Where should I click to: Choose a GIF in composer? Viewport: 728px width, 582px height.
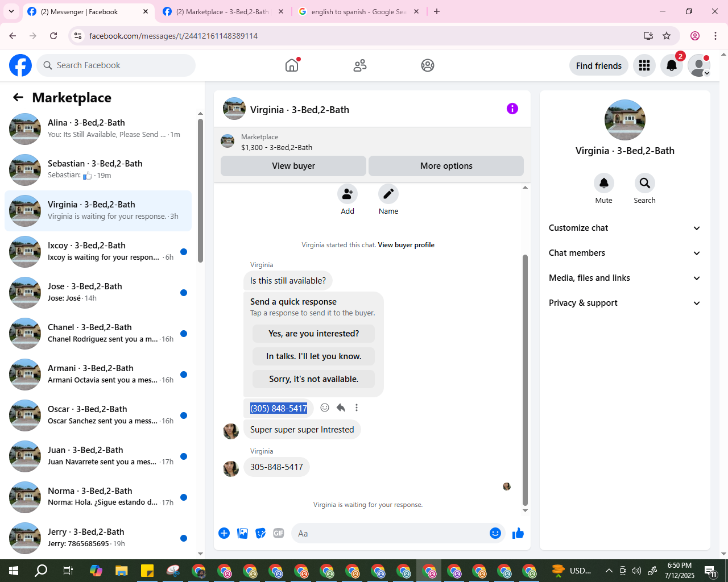(x=279, y=533)
